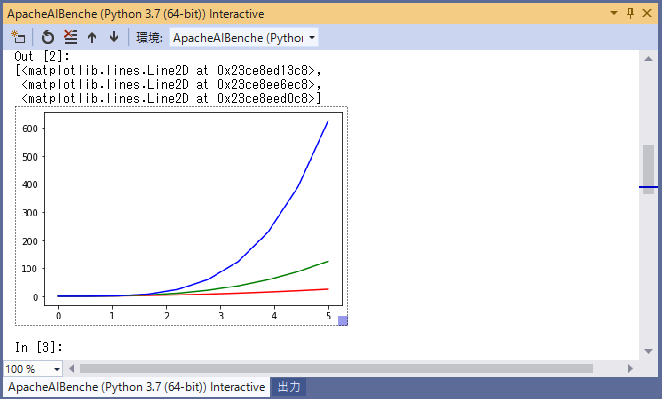Click the matplotlib plot image output
Viewport: 662px width, 399px height.
[x=182, y=216]
